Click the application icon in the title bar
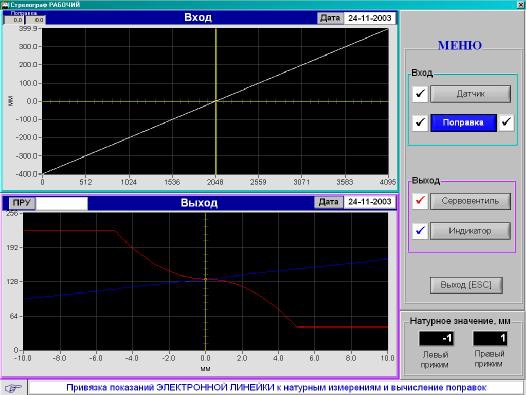Viewport: 526px width, 395px height. coord(5,5)
